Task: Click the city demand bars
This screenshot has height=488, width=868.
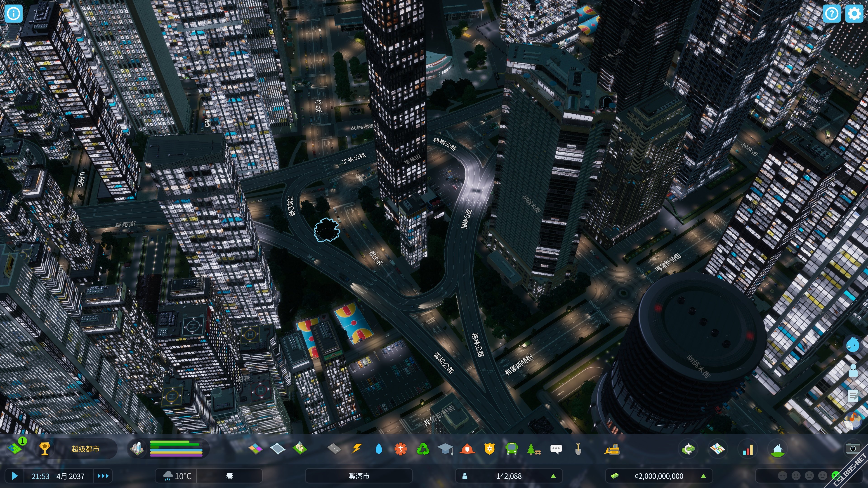Action: click(x=176, y=449)
